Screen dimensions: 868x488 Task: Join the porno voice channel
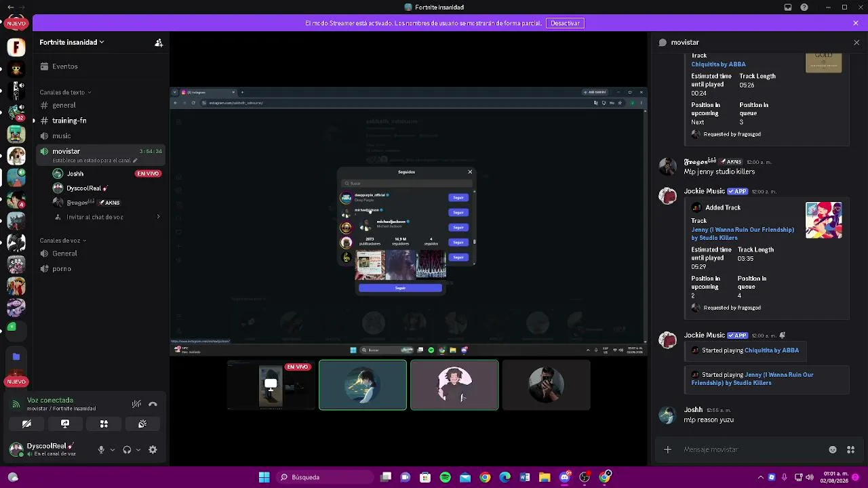click(102, 269)
